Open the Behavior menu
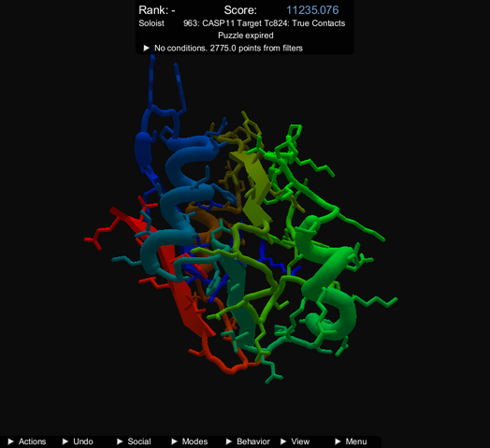Viewport: 490px width, 448px height. click(248, 441)
